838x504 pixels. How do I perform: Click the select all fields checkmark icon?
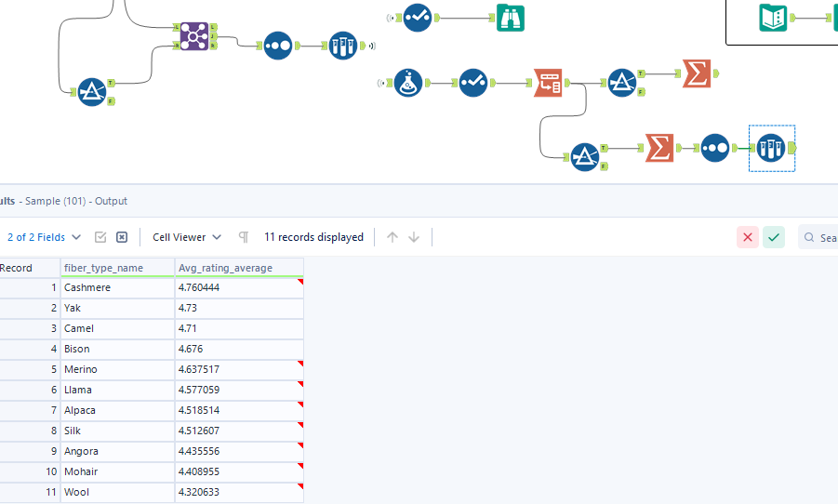point(100,237)
